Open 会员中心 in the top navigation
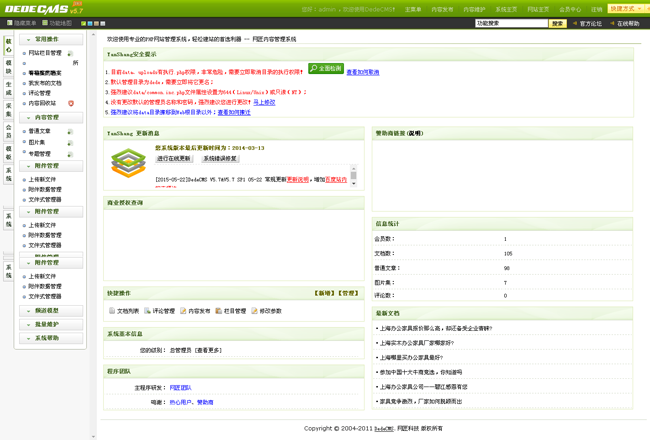650x440 pixels. click(570, 9)
